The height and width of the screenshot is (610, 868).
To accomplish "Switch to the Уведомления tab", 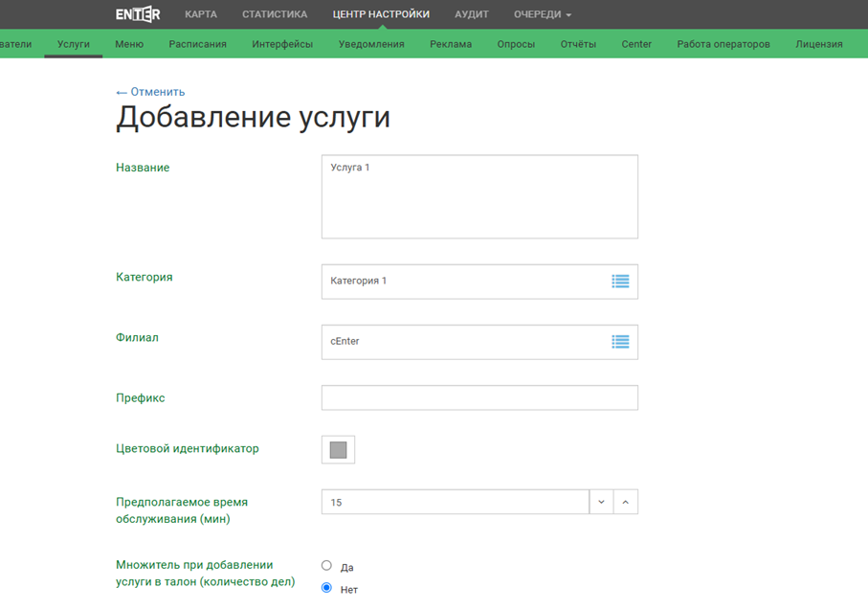I will [x=371, y=44].
